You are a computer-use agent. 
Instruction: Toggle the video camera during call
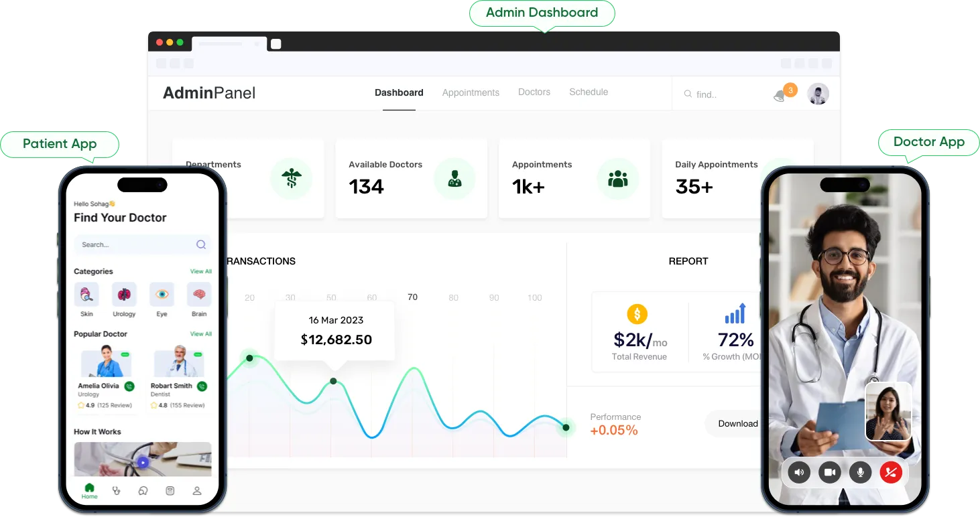[829, 472]
